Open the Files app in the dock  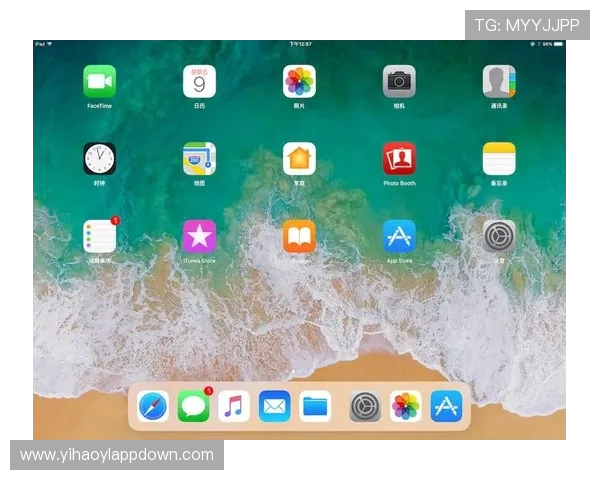(315, 406)
